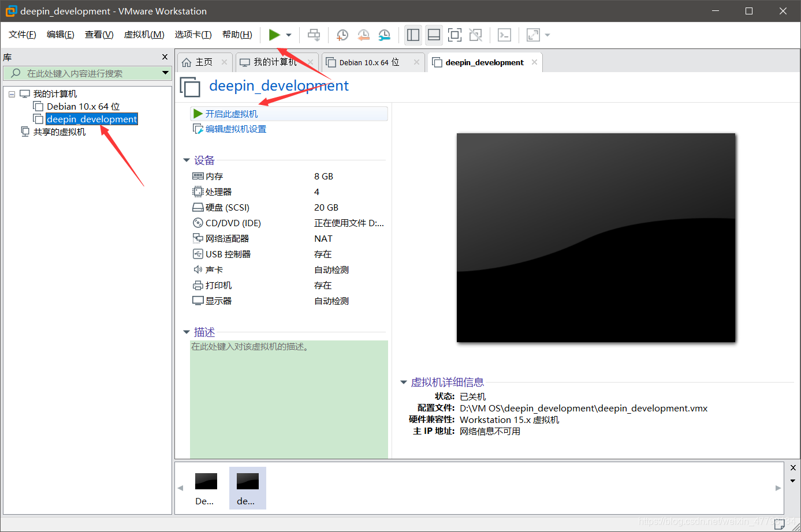Collapse the 我的计算机 tree node

click(12, 94)
